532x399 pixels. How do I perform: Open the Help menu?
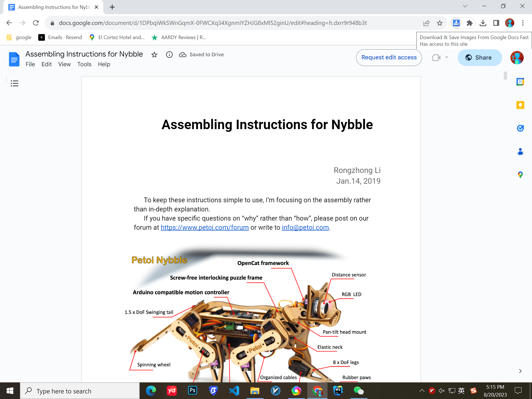coord(104,64)
